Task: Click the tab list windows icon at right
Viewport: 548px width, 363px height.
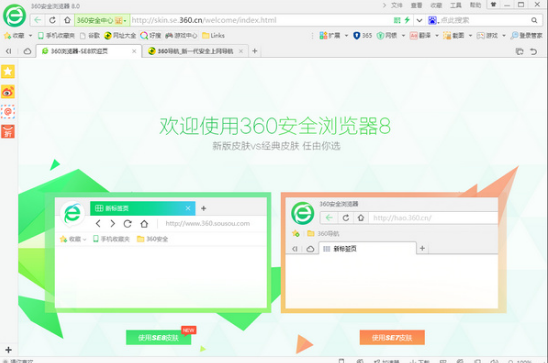Action: point(520,51)
